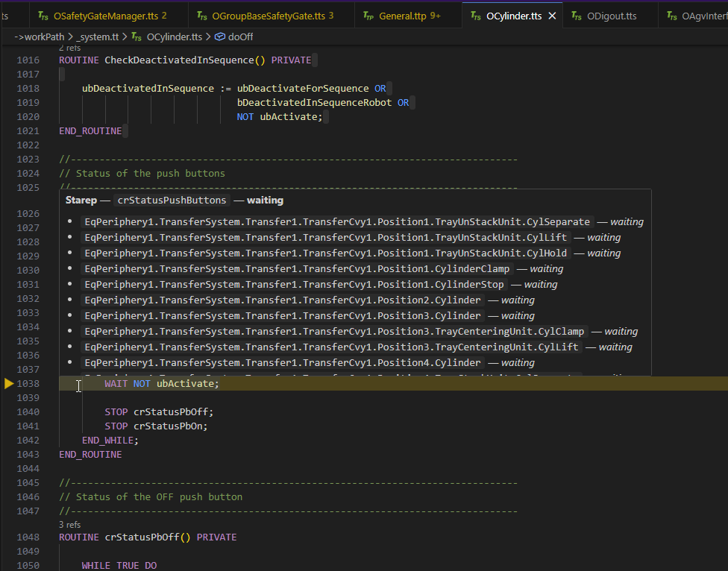
Task: Click the file icon on the OCylinder.tts tab
Action: (x=475, y=16)
